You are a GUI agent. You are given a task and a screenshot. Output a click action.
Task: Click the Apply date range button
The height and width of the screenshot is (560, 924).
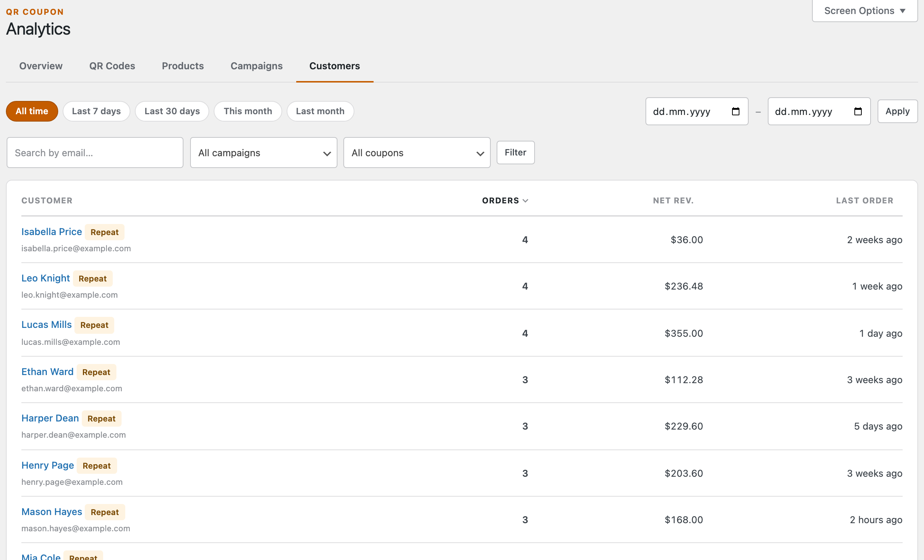pyautogui.click(x=897, y=111)
